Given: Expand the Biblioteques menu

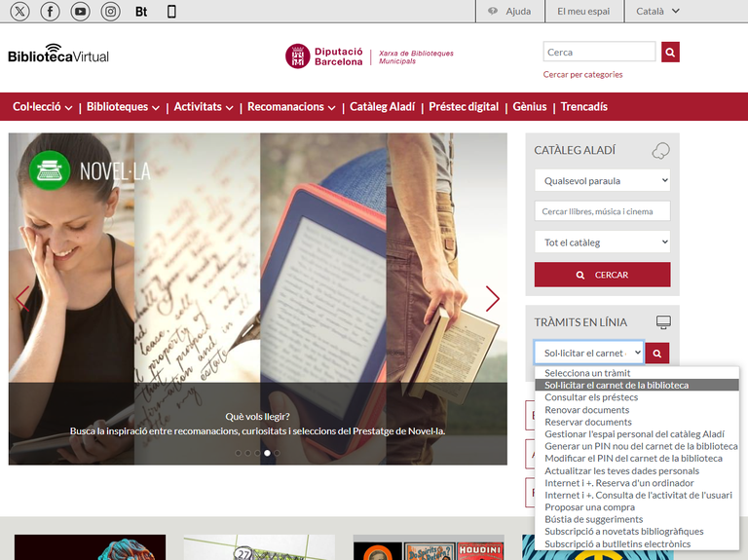Looking at the screenshot, I should tap(123, 107).
